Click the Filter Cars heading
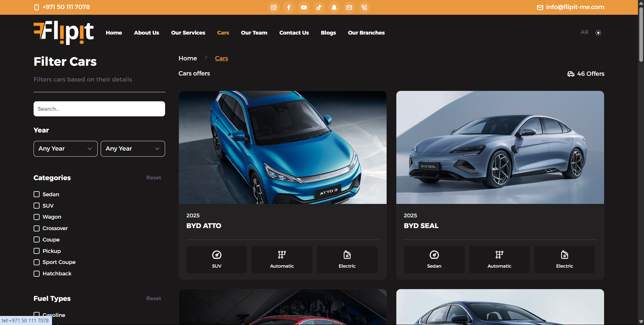The height and width of the screenshot is (325, 644). pos(65,62)
